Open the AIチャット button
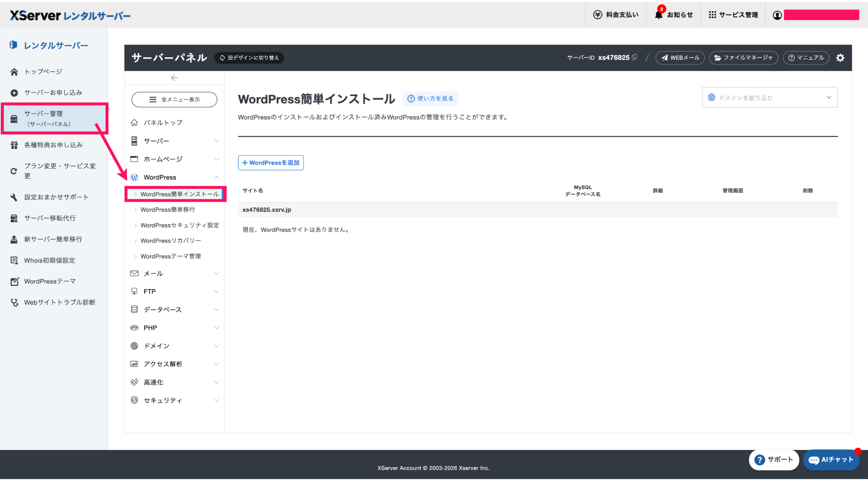 tap(831, 460)
